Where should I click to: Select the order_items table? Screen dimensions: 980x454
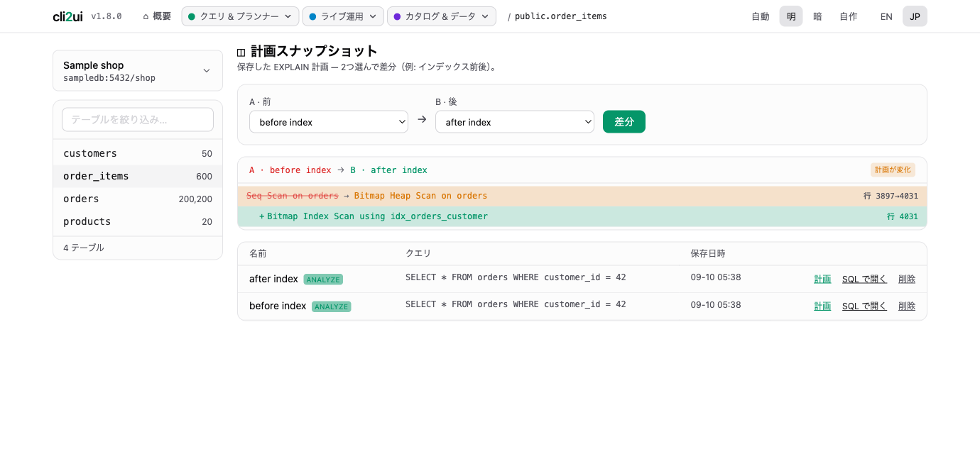tap(138, 176)
